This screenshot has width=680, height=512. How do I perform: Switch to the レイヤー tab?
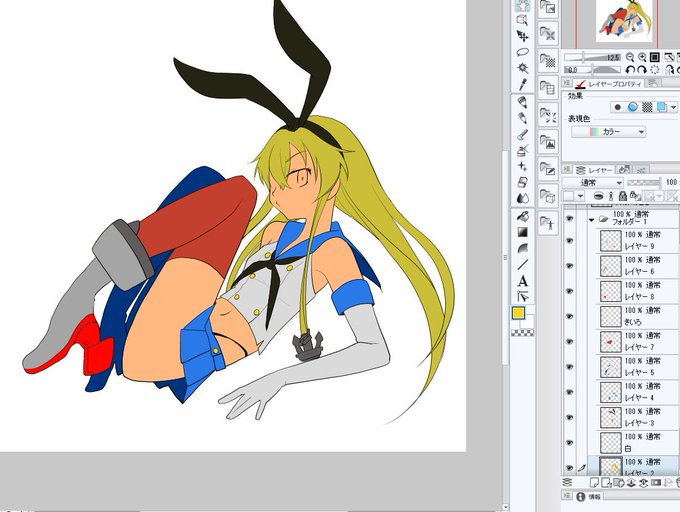[594, 170]
